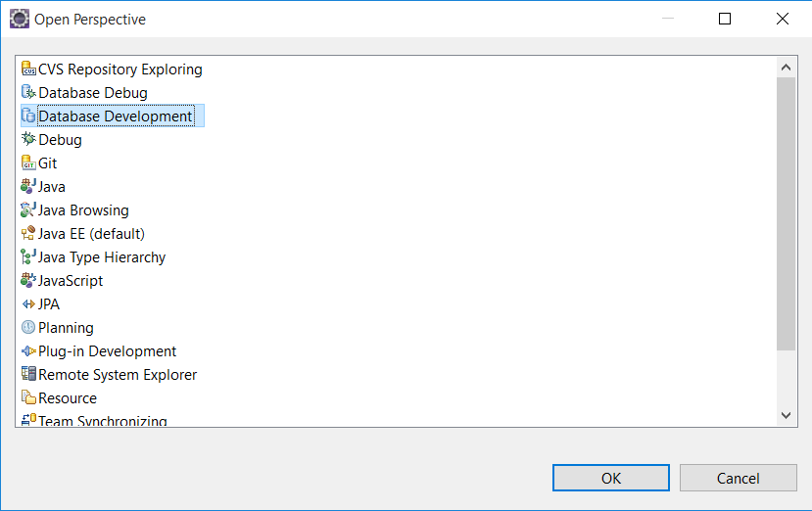This screenshot has height=511, width=812.
Task: Click the Java Browsing perspective icon
Action: (28, 209)
